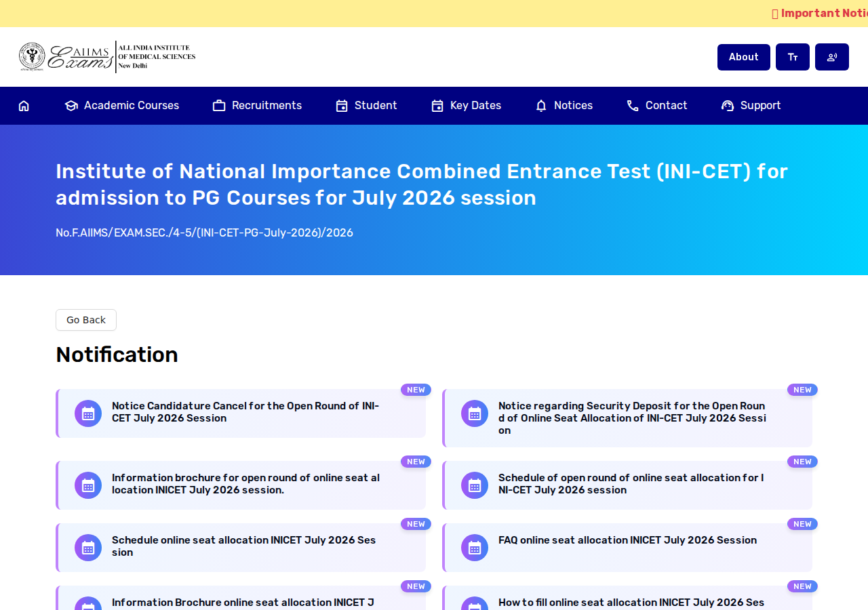868x610 pixels.
Task: Click calendar icon of Notice Candidature Cancel
Action: click(88, 413)
